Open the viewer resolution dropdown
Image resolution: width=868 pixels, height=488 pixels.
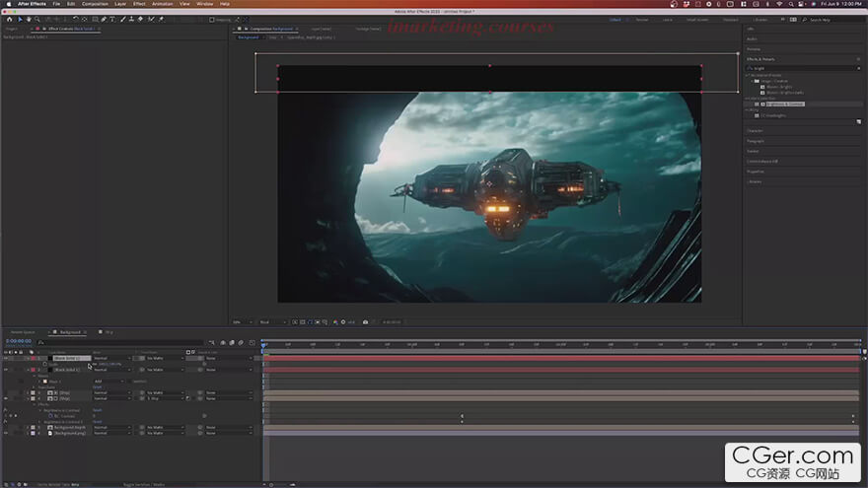point(273,322)
